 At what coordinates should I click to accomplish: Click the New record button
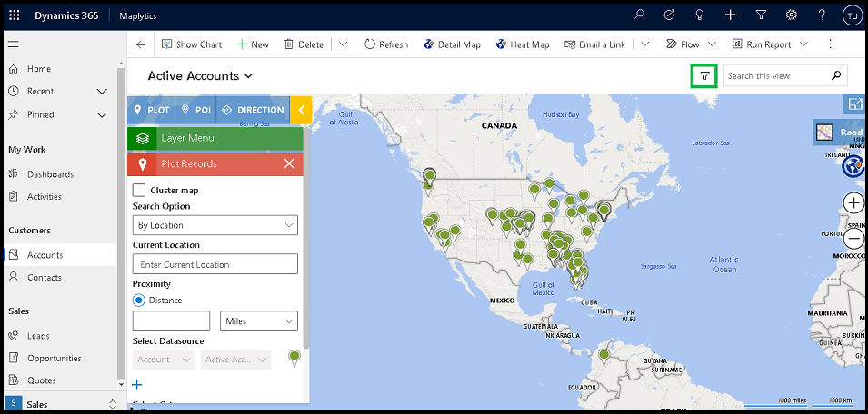click(x=253, y=44)
